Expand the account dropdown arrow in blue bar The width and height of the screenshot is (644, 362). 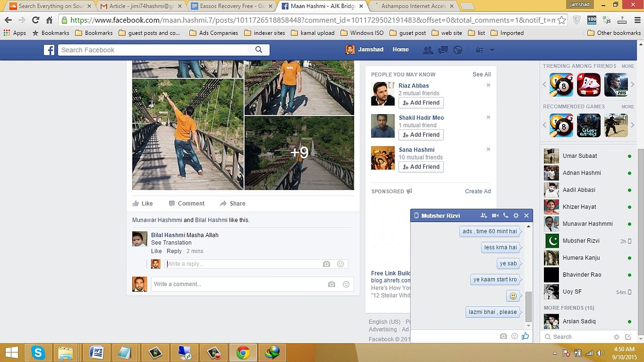pyautogui.click(x=492, y=50)
